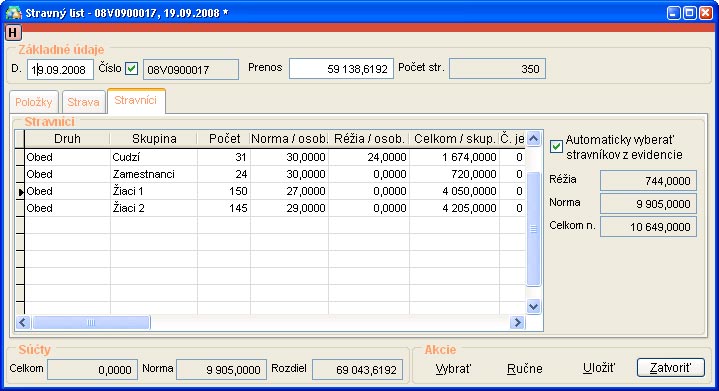Viewport: 719px width, 391px height.
Task: Click the right arrow of horizontal scrollbar
Action: pos(518,322)
